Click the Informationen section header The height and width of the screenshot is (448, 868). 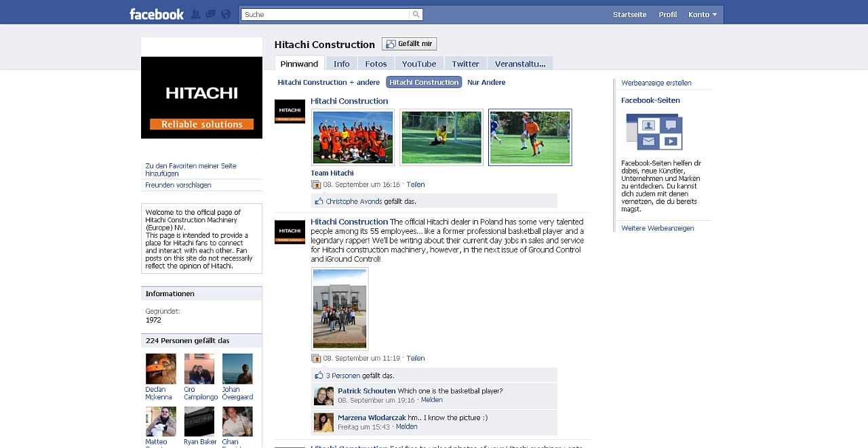201,293
